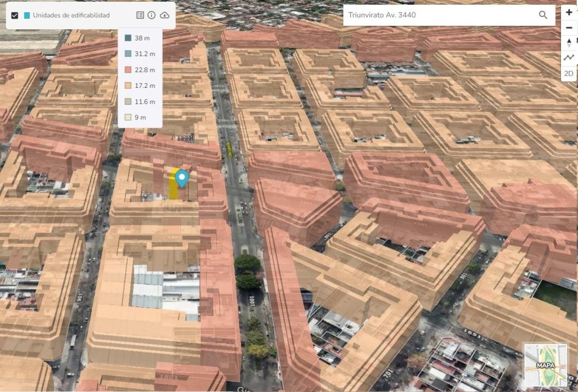Switch the view to 2D mode
The width and height of the screenshot is (578, 392).
click(569, 74)
